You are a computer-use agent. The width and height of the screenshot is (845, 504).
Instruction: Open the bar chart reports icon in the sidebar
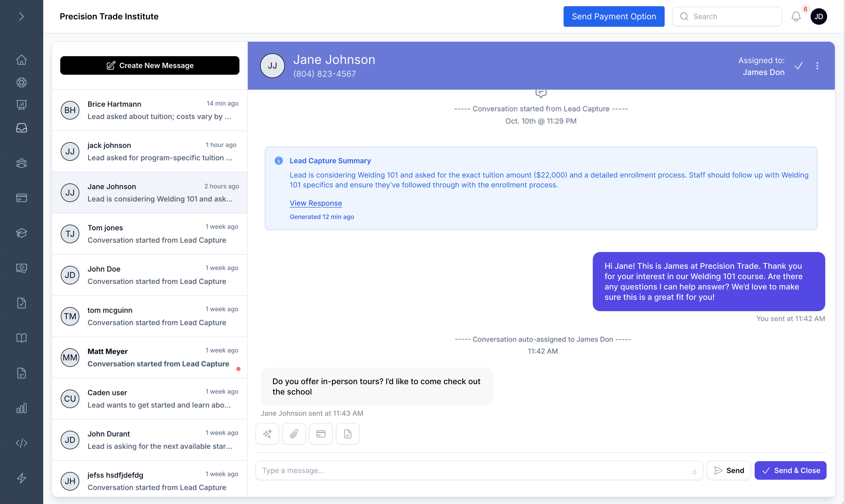coord(21,408)
